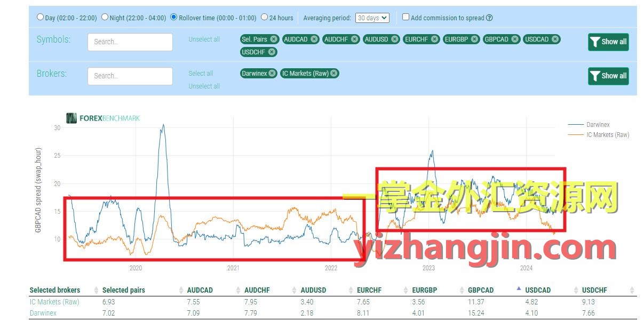Open the Darwinex link in the table
Image resolution: width=644 pixels, height=330 pixels.
click(43, 313)
